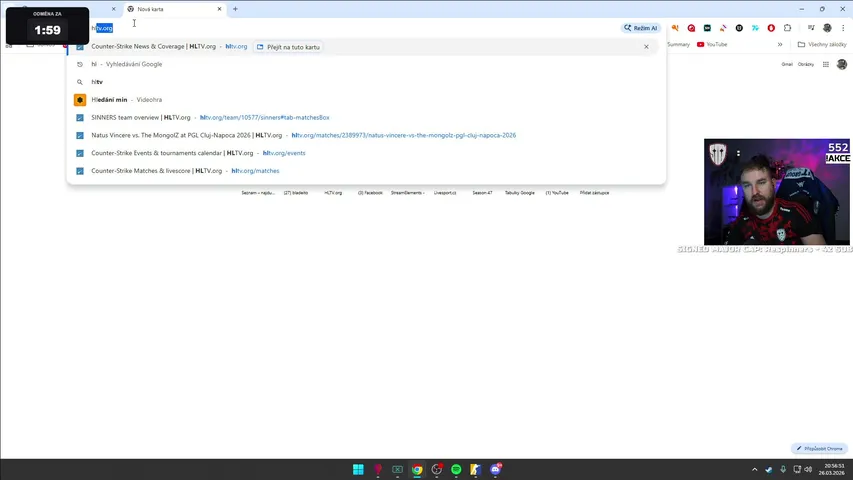The image size is (853, 480).
Task: Open the (27) bladeito shortcut tile
Action: (x=295, y=193)
